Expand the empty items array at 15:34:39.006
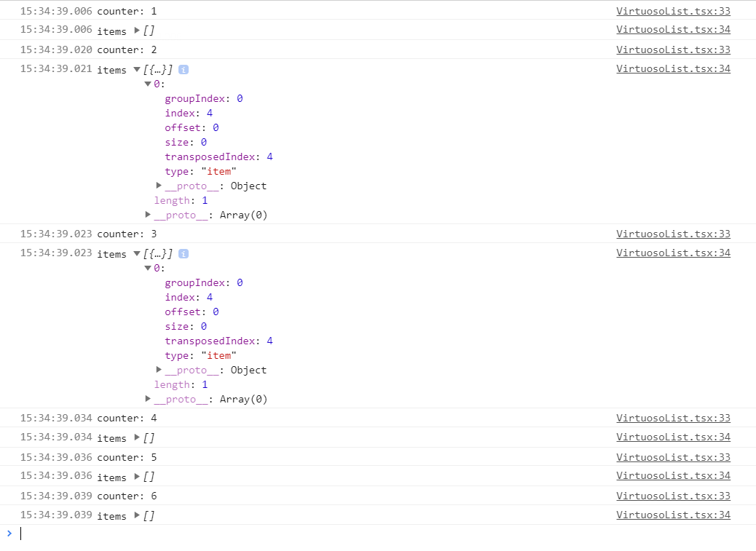 pos(137,31)
